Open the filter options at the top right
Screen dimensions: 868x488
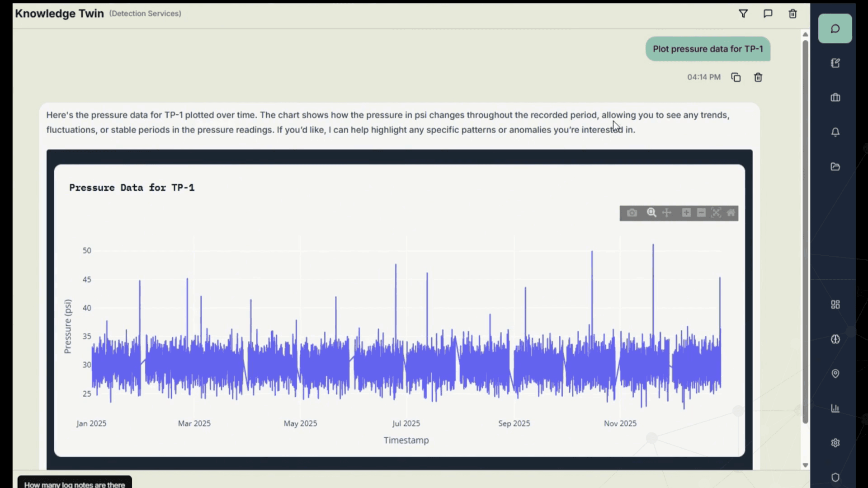[x=743, y=14]
